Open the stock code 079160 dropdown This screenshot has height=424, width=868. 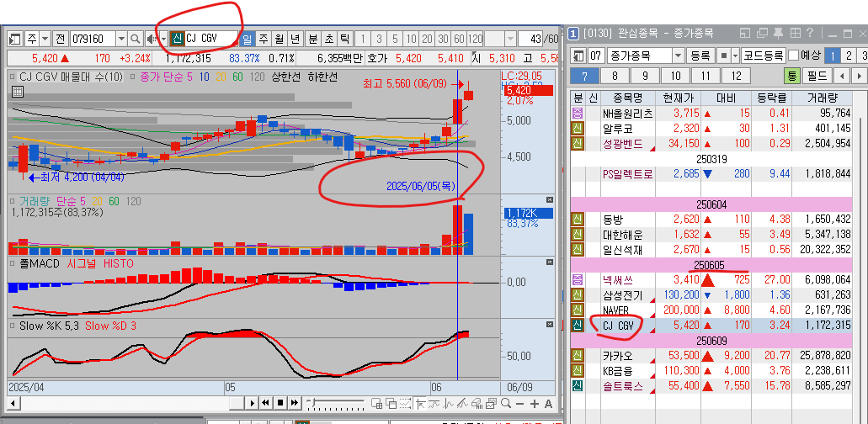[x=121, y=39]
